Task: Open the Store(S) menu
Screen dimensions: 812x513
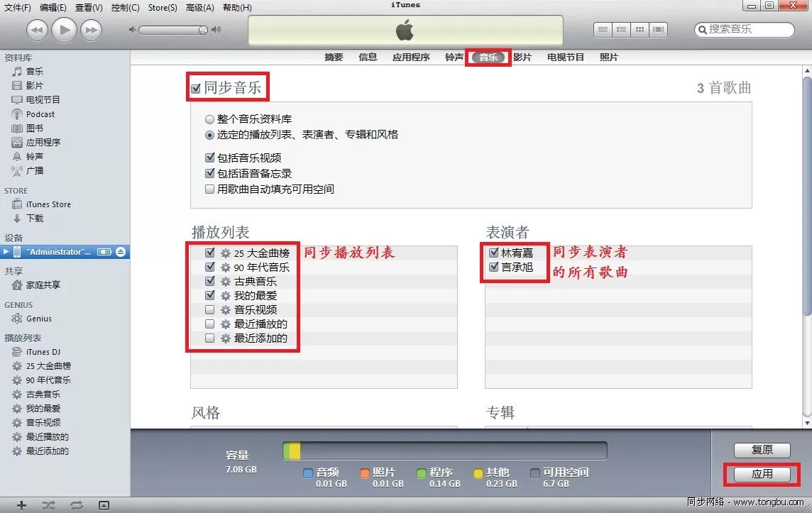Action: 163,8
